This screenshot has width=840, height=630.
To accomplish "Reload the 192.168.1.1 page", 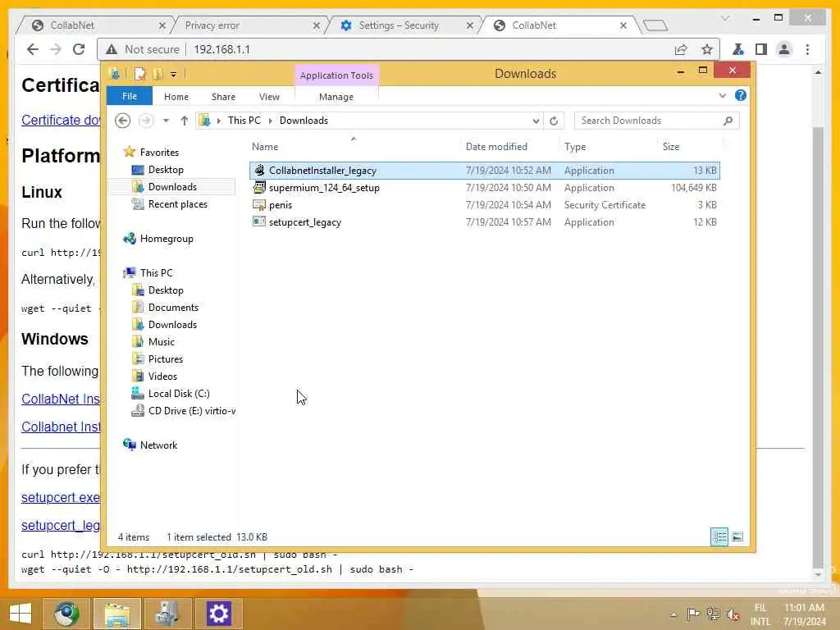I will (79, 49).
